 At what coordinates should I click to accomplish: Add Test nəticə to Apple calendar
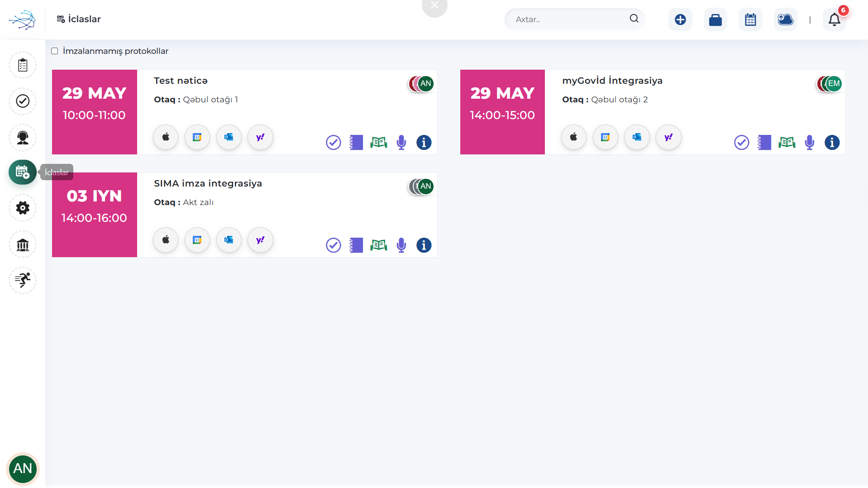(166, 137)
